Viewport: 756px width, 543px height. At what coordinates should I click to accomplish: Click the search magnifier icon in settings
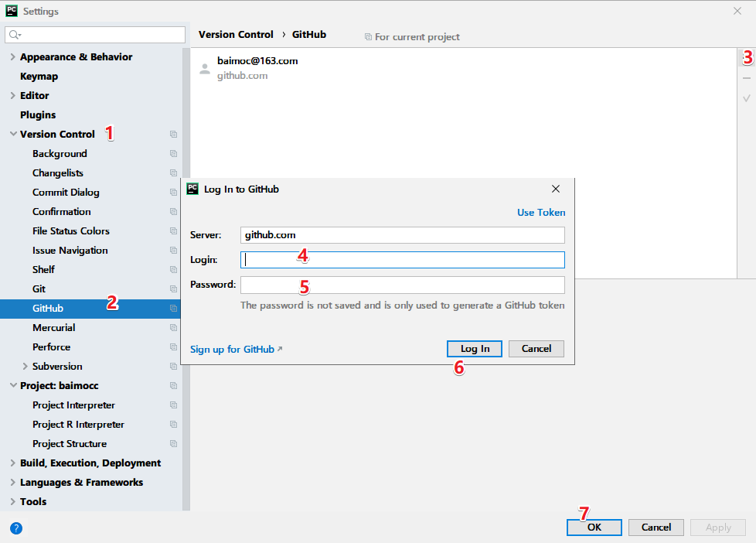tap(15, 35)
